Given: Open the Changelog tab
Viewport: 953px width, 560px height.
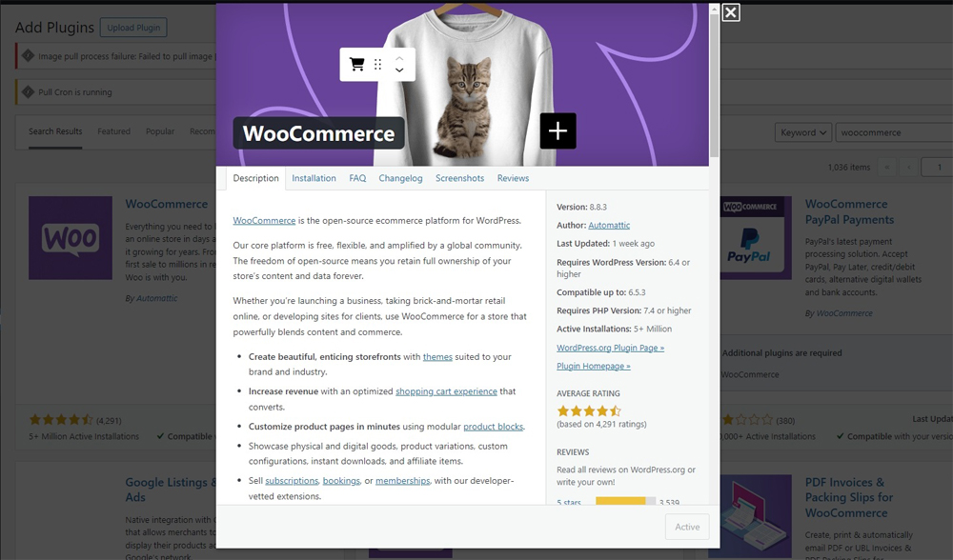Looking at the screenshot, I should [400, 178].
